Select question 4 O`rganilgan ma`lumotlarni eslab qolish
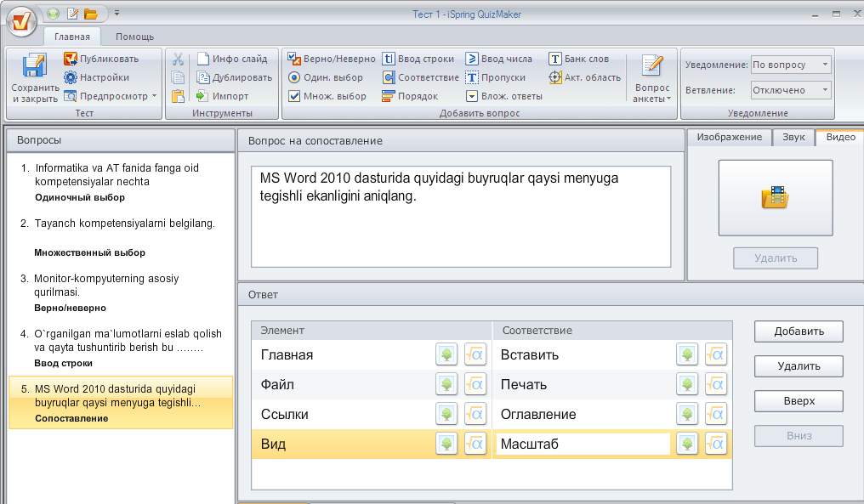This screenshot has height=504, width=864. [x=122, y=348]
